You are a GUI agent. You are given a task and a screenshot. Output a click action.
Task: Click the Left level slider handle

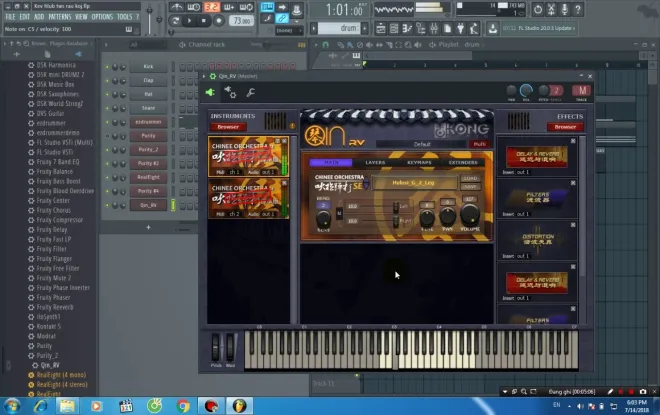coord(396,207)
